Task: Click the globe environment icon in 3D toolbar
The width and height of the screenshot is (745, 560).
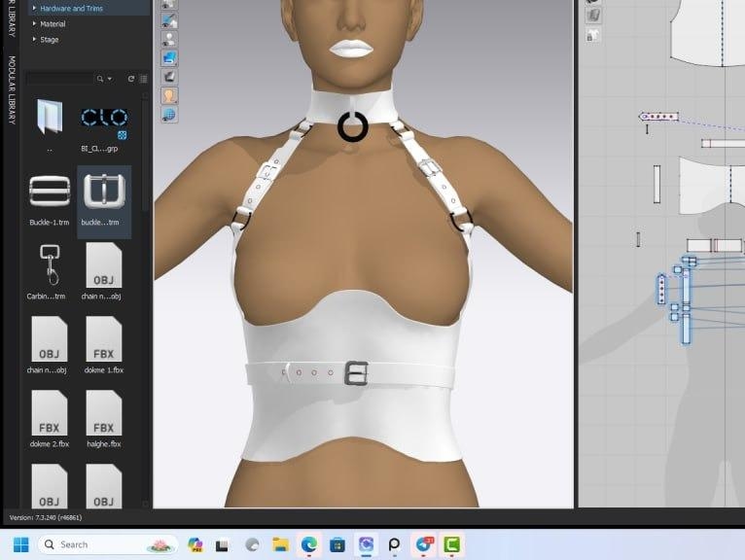Action: (x=169, y=115)
